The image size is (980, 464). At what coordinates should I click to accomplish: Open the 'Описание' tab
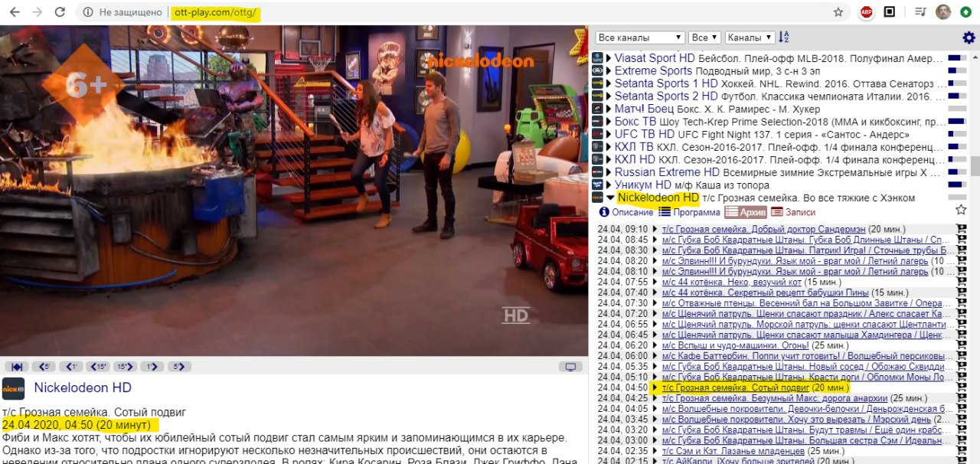point(626,212)
